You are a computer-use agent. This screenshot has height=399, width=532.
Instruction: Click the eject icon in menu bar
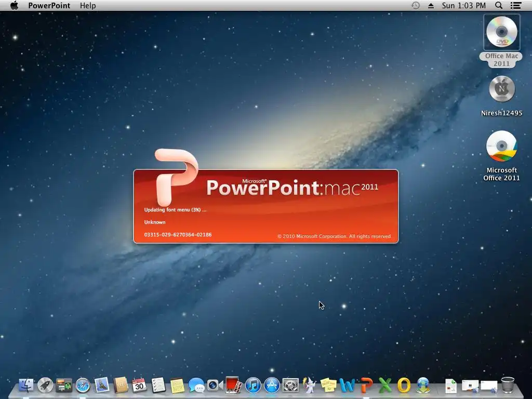[x=431, y=5]
